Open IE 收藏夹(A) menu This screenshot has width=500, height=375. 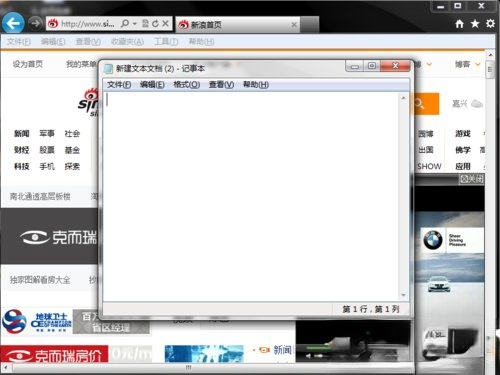[127, 42]
